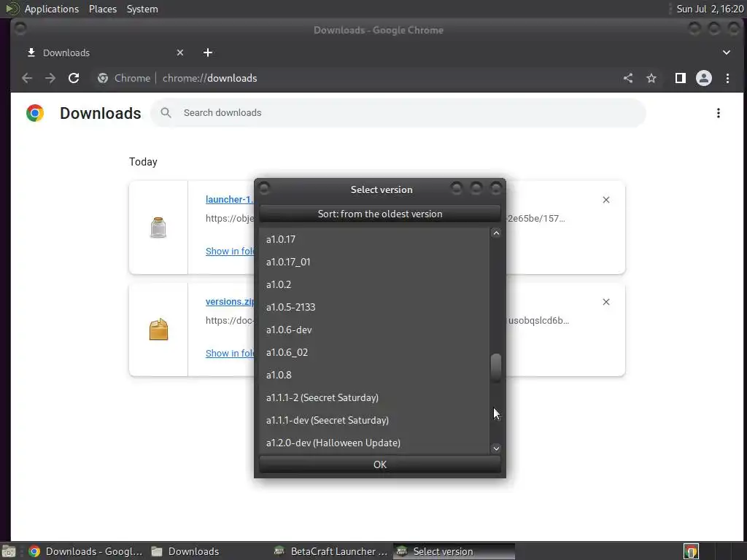
Task: Click the versions.zip package icon
Action: coord(158,329)
